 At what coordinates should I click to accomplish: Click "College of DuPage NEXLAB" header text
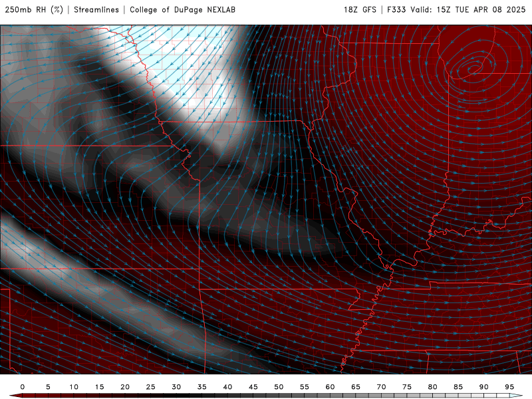(x=182, y=10)
